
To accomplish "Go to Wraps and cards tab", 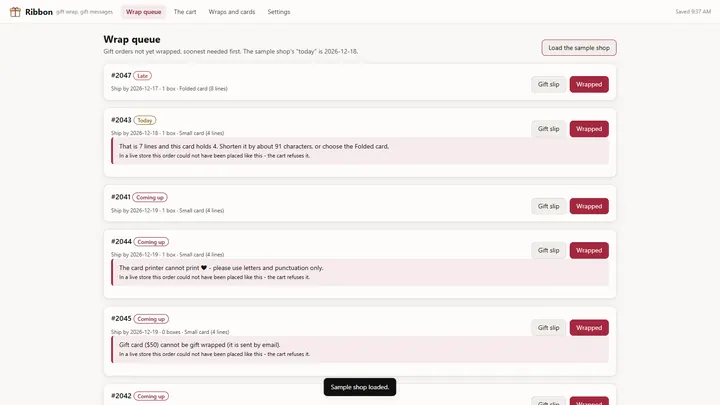I will click(231, 12).
